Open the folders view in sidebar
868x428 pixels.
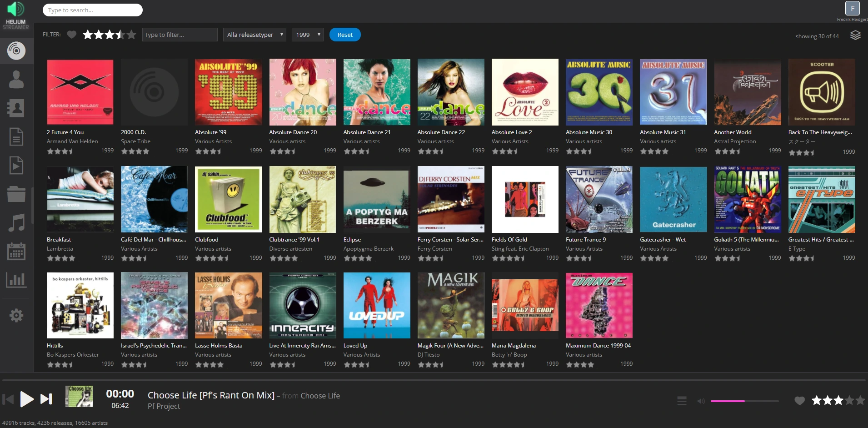point(16,194)
